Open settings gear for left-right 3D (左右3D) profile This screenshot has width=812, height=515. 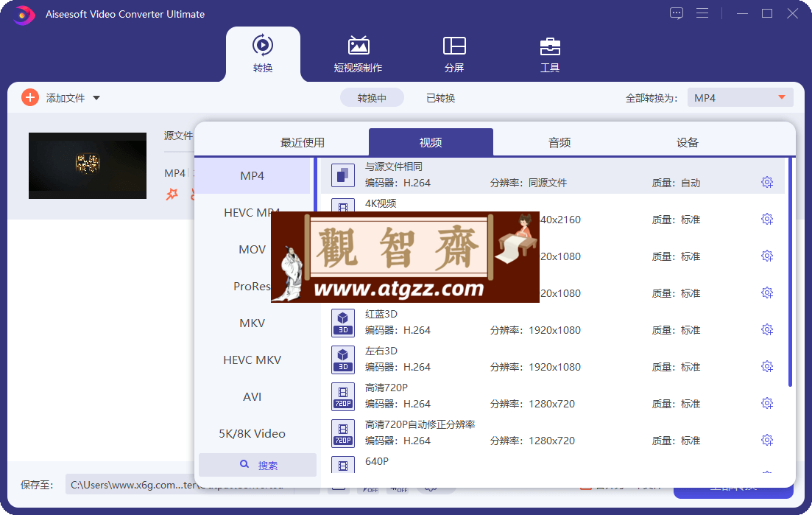767,366
